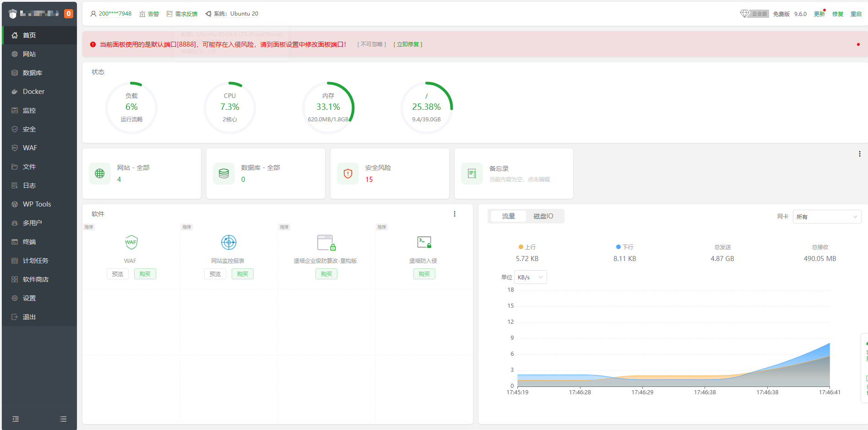Screen dimensions: 868x430
Task: Collapse the sidebar with the bottom-left menu icon
Action: [x=16, y=419]
